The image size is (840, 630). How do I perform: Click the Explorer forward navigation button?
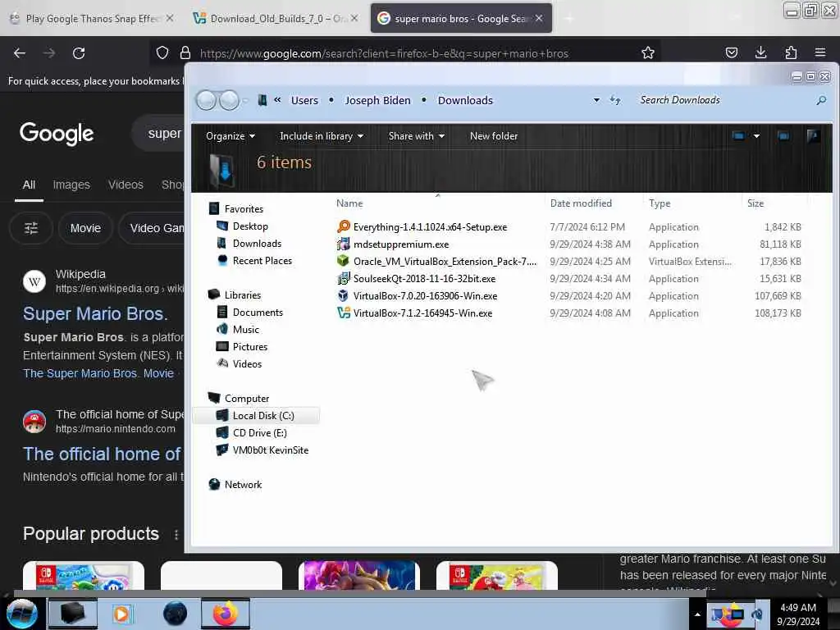230,100
